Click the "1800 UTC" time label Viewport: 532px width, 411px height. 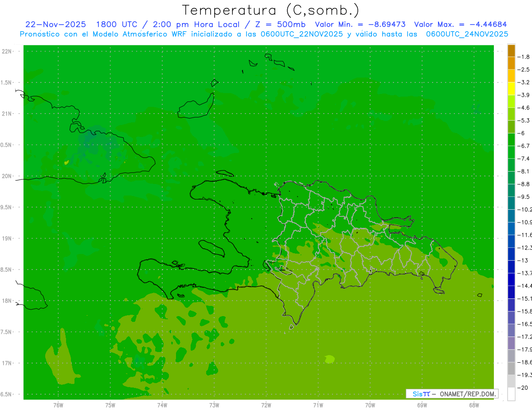[x=117, y=24]
